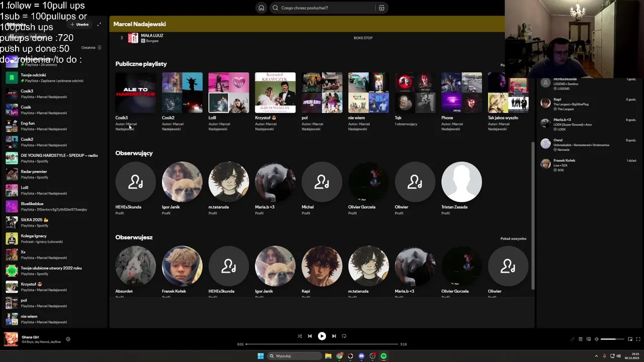Open Franek Kołek friend activity entry

pos(588,165)
